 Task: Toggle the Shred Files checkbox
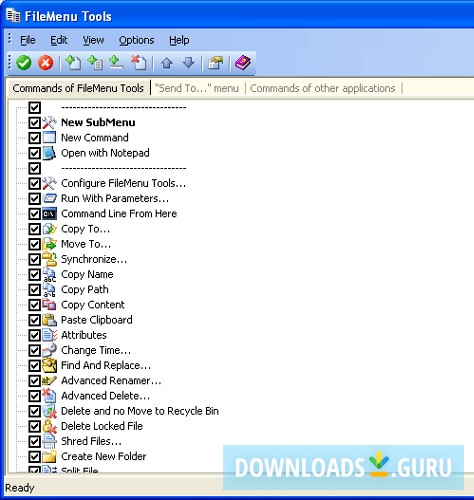click(34, 441)
